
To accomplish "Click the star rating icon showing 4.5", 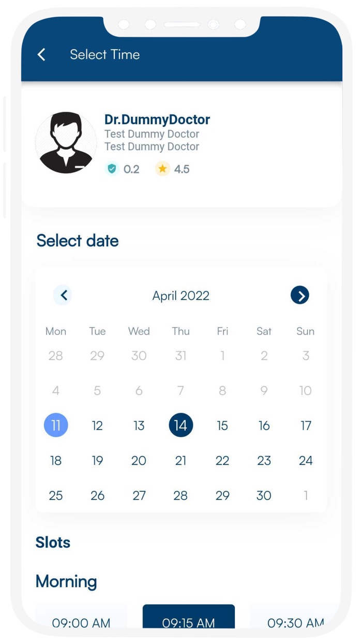I will (x=162, y=169).
